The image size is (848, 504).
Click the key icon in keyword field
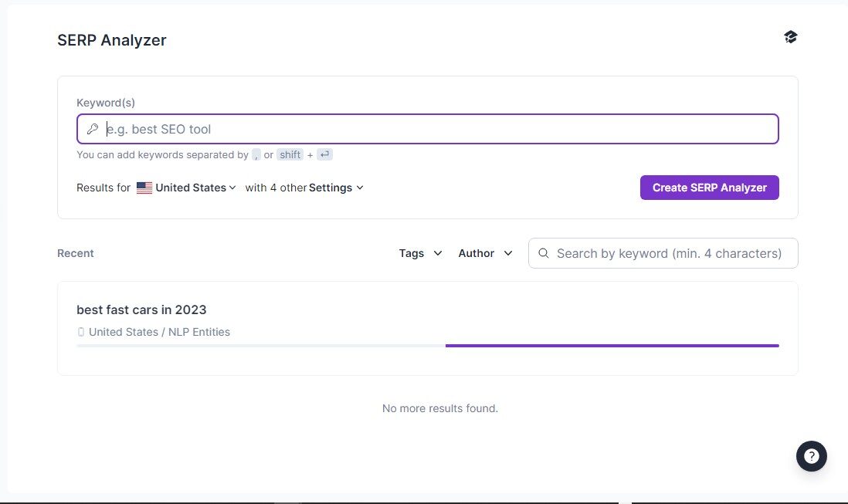(x=93, y=129)
